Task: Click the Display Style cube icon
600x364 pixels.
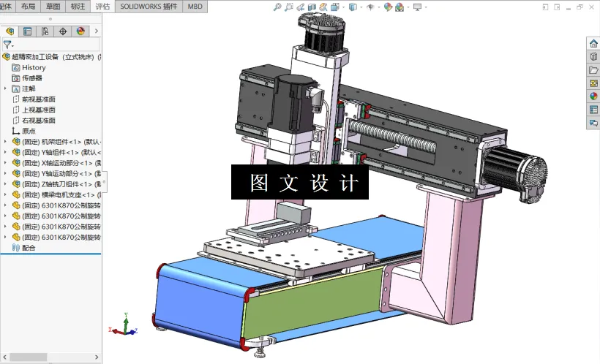Action: pos(353,7)
